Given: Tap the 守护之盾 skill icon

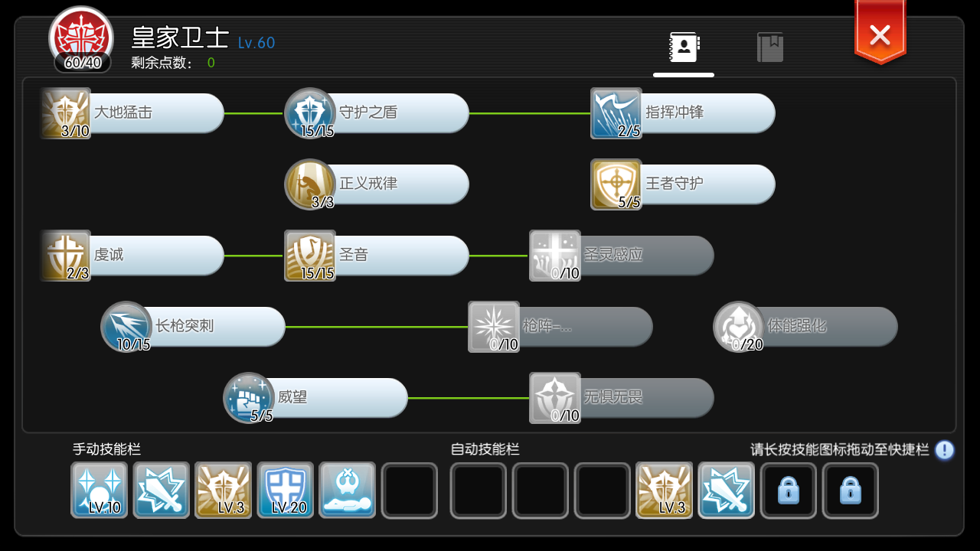Looking at the screenshot, I should point(310,113).
